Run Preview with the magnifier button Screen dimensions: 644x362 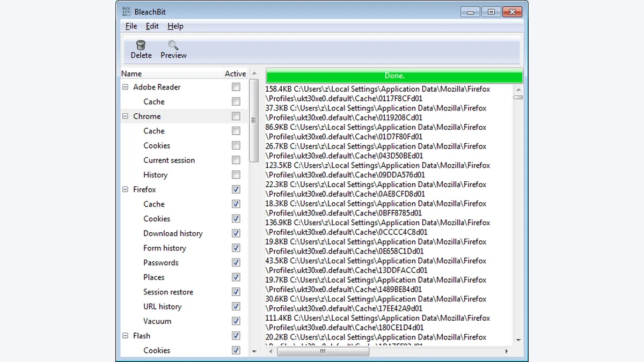(x=173, y=50)
